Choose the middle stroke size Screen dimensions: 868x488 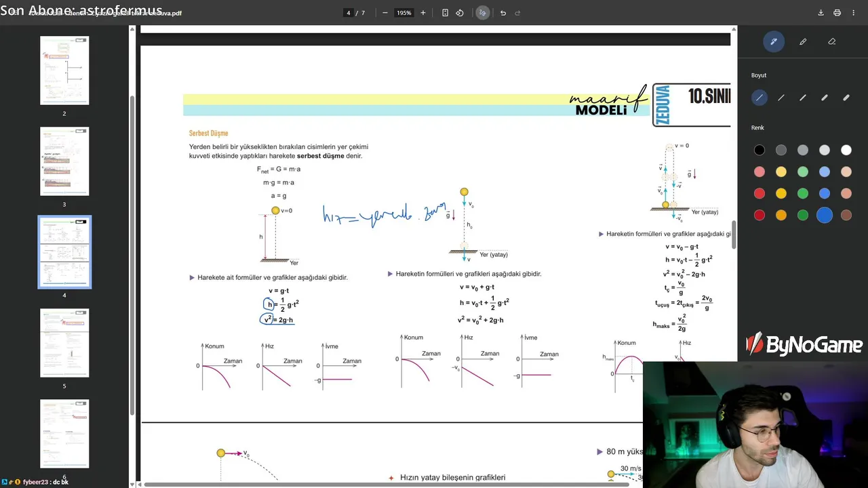tap(803, 98)
